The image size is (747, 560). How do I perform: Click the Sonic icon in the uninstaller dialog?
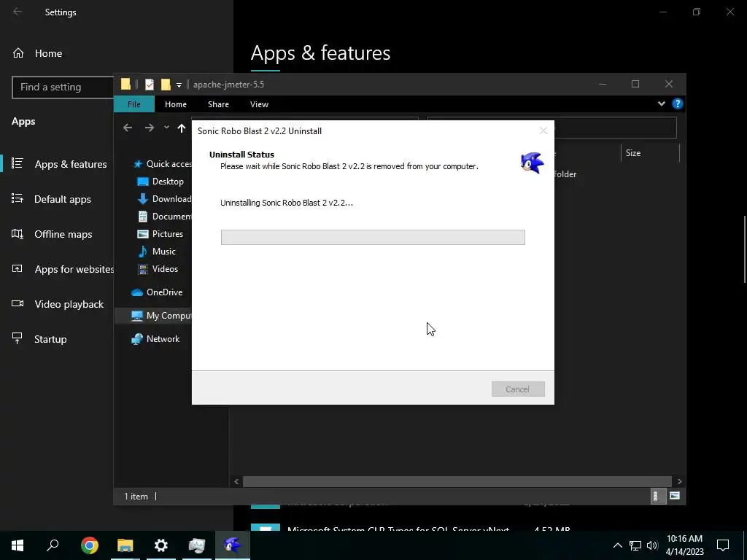(532, 163)
